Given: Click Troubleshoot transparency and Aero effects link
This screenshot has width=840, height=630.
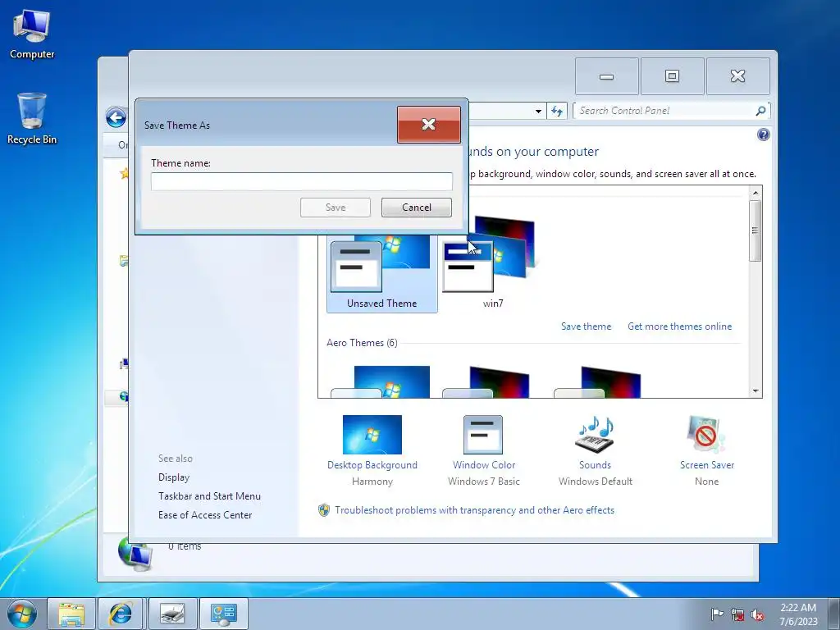Looking at the screenshot, I should tap(474, 510).
